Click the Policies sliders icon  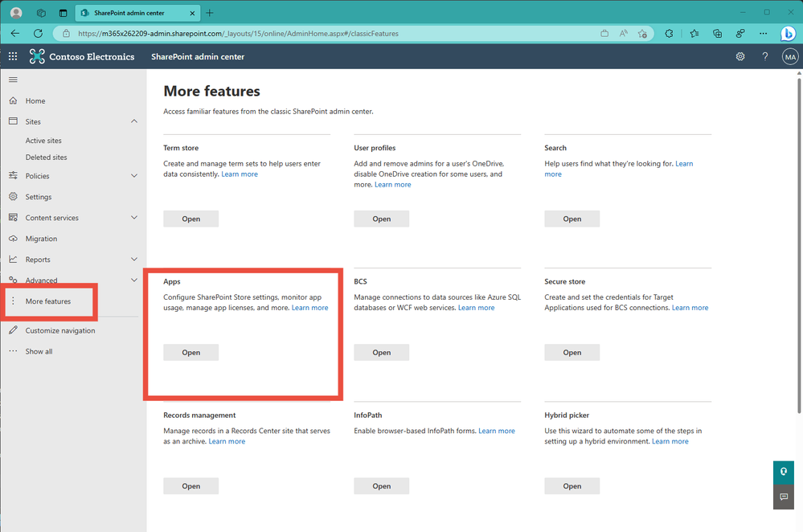pyautogui.click(x=14, y=176)
